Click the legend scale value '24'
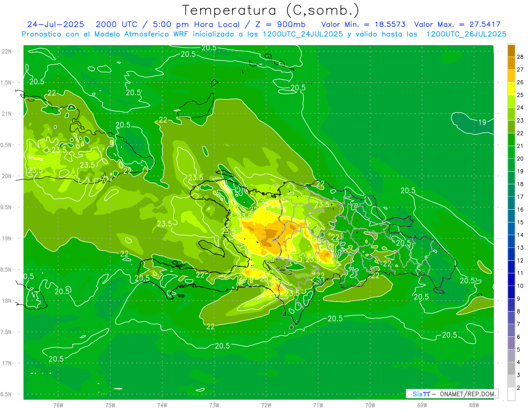The height and width of the screenshot is (411, 532). [x=520, y=108]
